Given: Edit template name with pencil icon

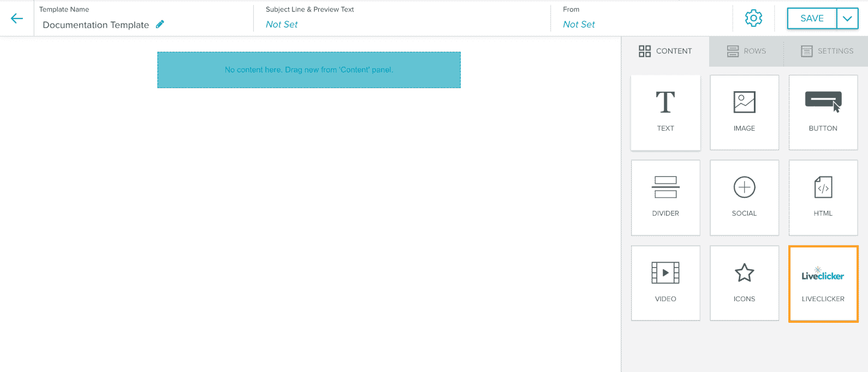Looking at the screenshot, I should pos(160,24).
